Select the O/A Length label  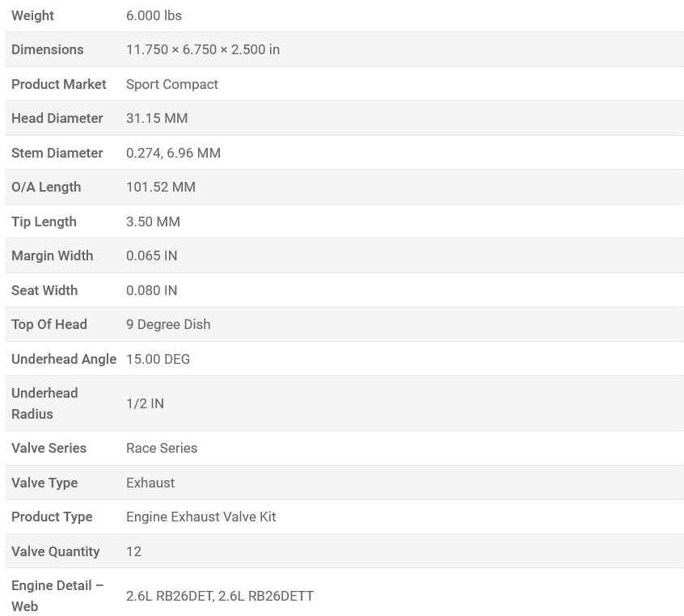[46, 187]
